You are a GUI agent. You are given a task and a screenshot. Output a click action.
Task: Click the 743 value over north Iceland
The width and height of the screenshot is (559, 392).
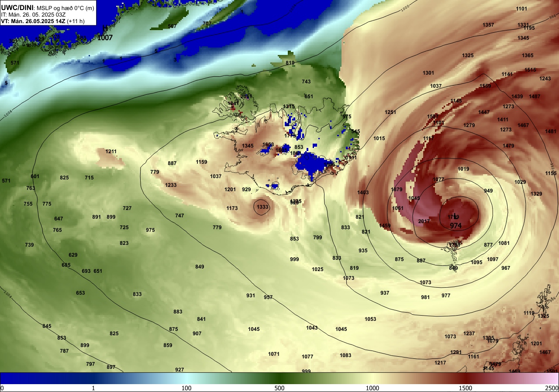point(306,82)
